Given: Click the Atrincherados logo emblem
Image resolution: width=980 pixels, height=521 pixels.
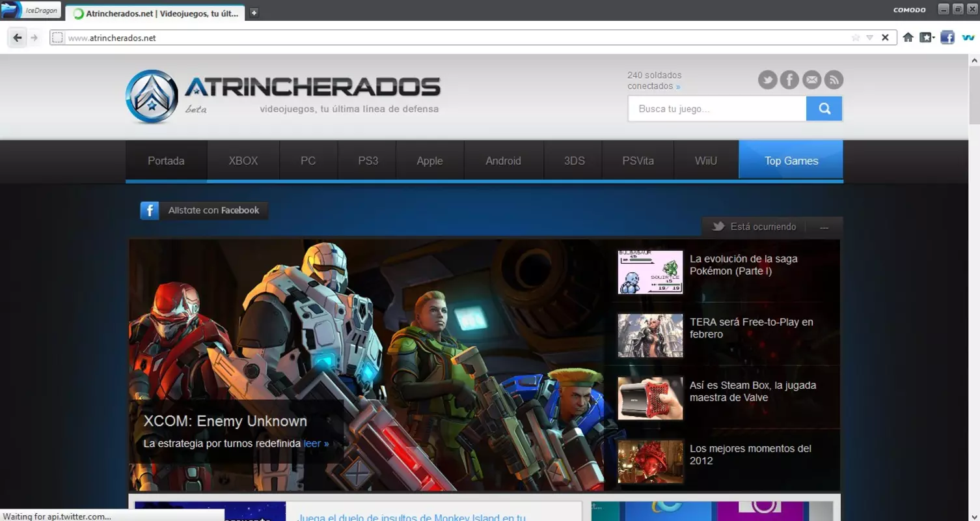Looking at the screenshot, I should [x=152, y=97].
